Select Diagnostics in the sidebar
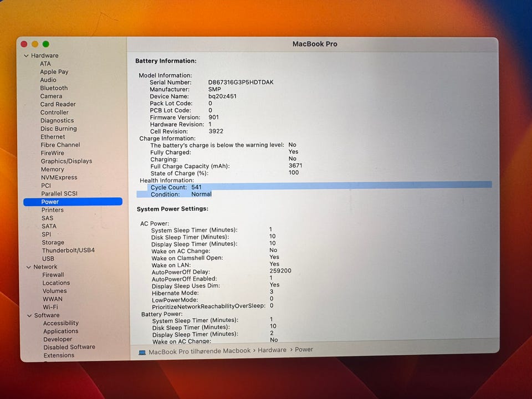 point(57,120)
